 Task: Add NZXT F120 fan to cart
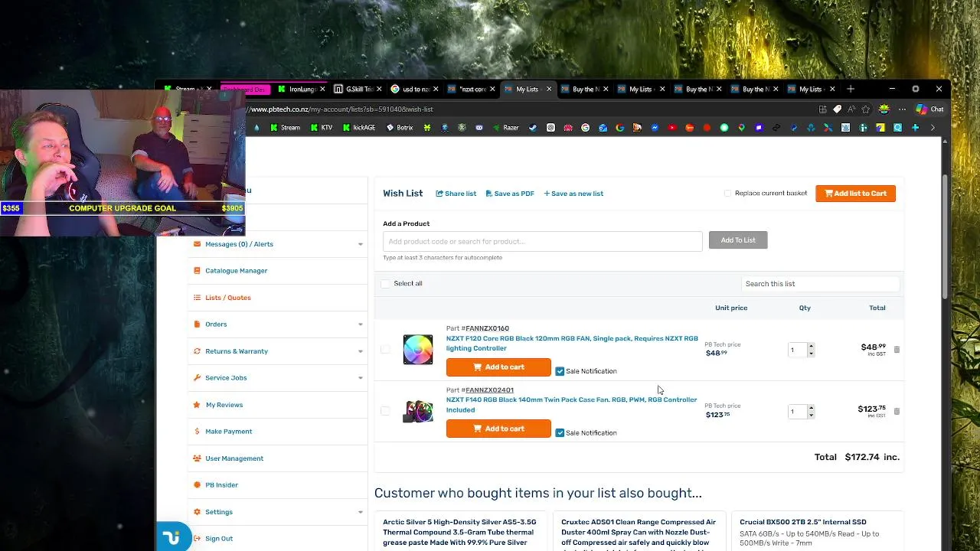[x=498, y=367]
